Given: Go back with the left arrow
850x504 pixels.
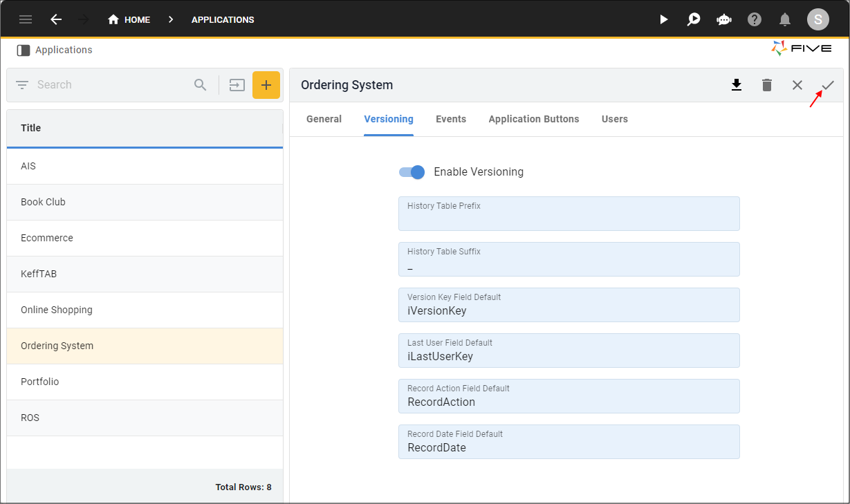Looking at the screenshot, I should [x=56, y=19].
